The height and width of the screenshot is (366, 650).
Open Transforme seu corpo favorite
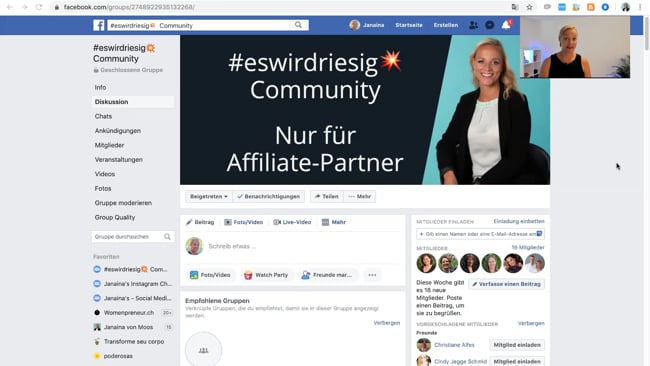tap(134, 342)
